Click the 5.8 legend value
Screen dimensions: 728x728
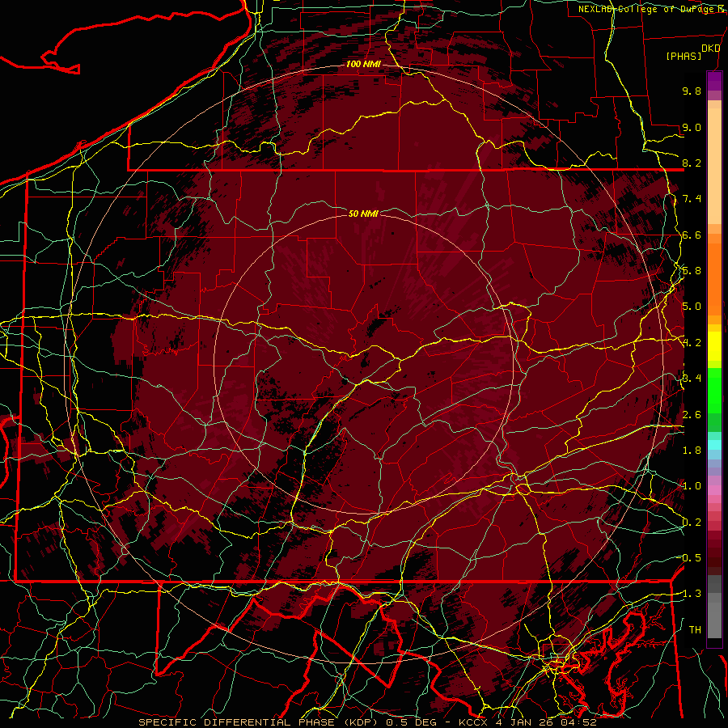pyautogui.click(x=692, y=271)
